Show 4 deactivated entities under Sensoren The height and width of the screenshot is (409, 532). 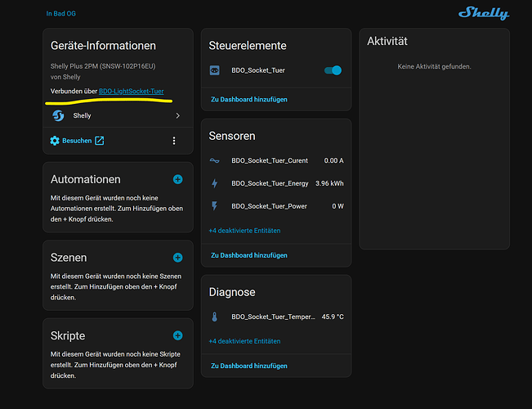pos(244,231)
